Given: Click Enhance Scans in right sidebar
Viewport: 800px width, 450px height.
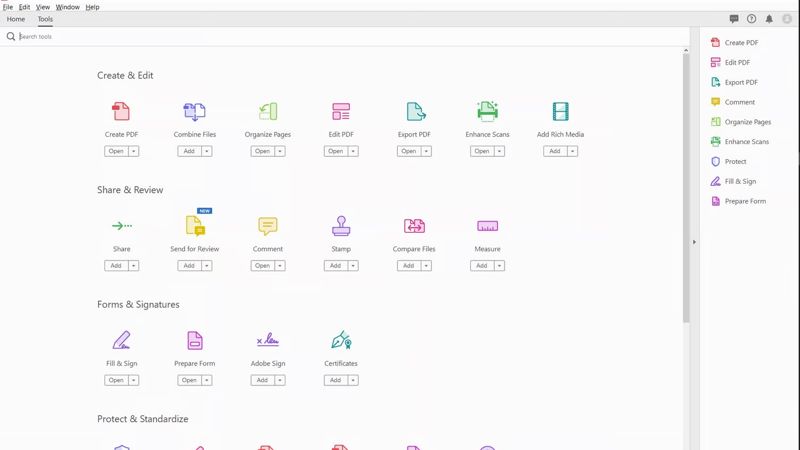Looking at the screenshot, I should 740,142.
